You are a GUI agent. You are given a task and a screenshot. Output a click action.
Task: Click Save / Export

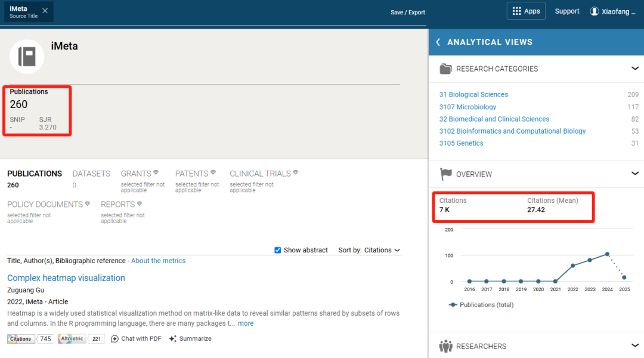pos(407,13)
